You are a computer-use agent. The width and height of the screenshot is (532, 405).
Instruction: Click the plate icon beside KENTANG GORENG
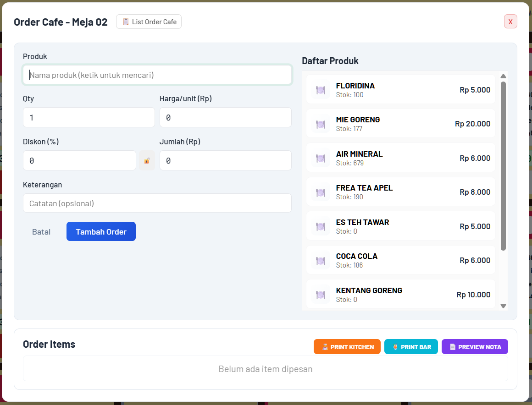(321, 295)
